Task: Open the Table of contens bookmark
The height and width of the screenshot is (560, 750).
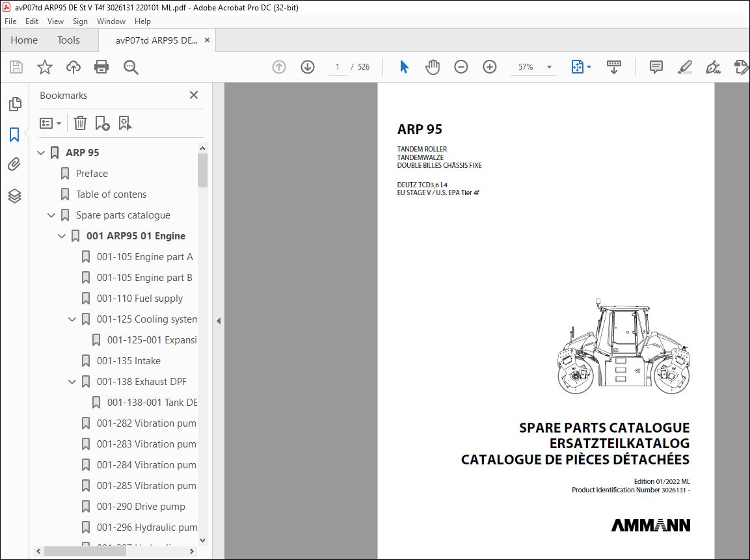Action: 111,194
